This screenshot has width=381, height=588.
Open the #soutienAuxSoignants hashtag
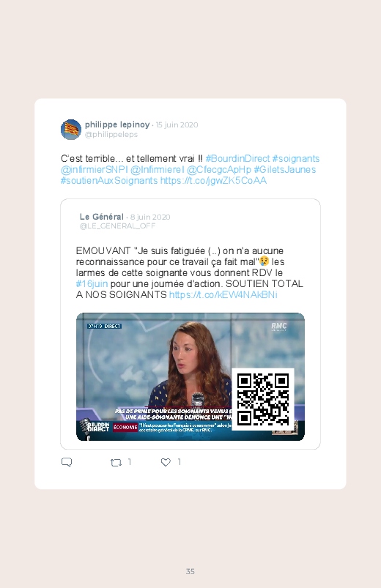tap(109, 180)
